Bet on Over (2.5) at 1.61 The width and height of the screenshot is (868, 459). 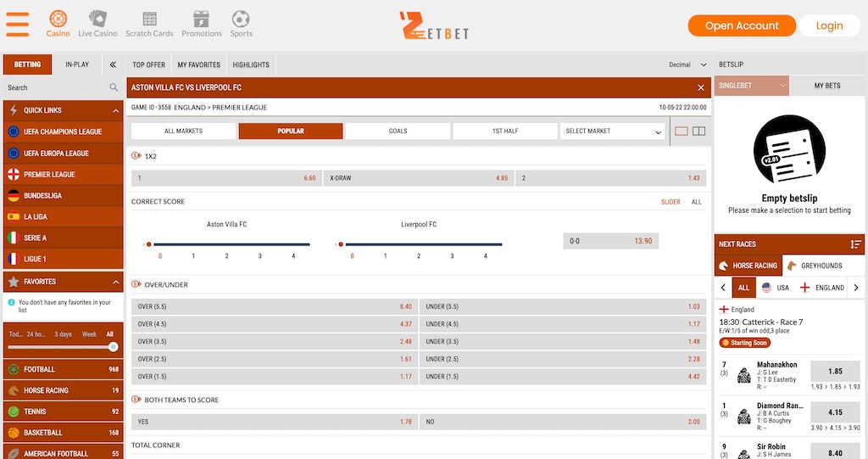click(x=274, y=359)
